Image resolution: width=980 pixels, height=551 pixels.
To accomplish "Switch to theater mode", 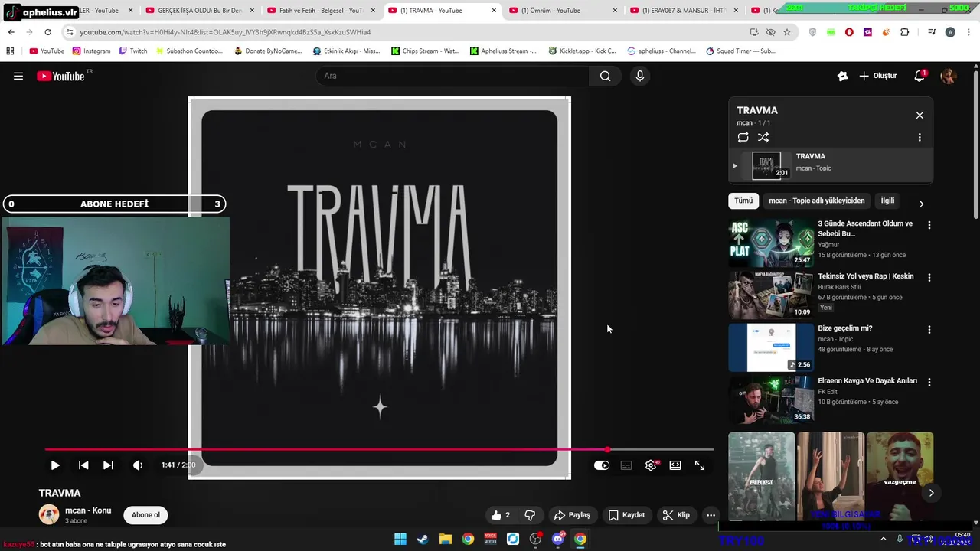I will click(x=675, y=465).
